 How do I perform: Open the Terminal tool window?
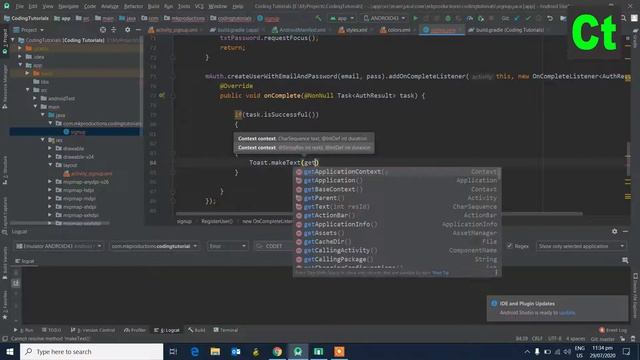(226, 330)
